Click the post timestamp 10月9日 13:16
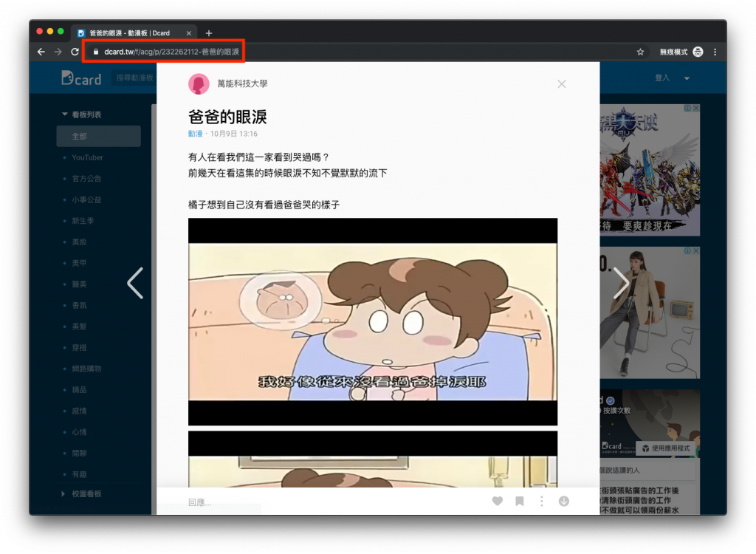Screen dimensions: 756x554 click(x=234, y=134)
